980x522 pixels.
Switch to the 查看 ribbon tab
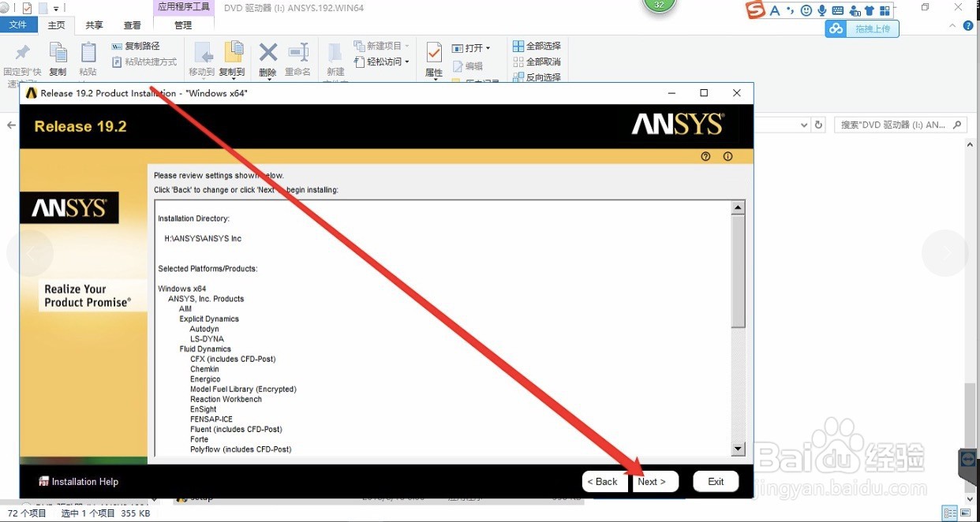[133, 25]
